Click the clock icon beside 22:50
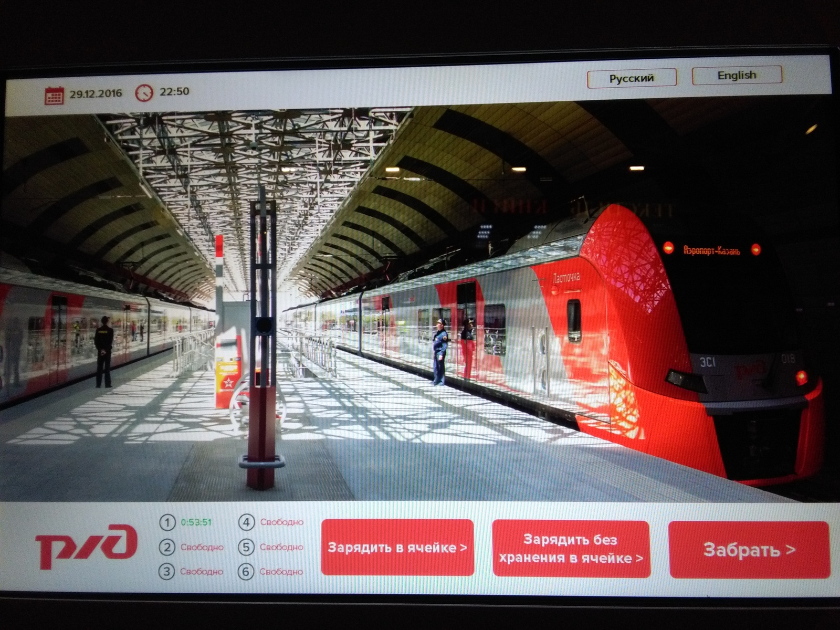This screenshot has width=840, height=630. tap(144, 93)
